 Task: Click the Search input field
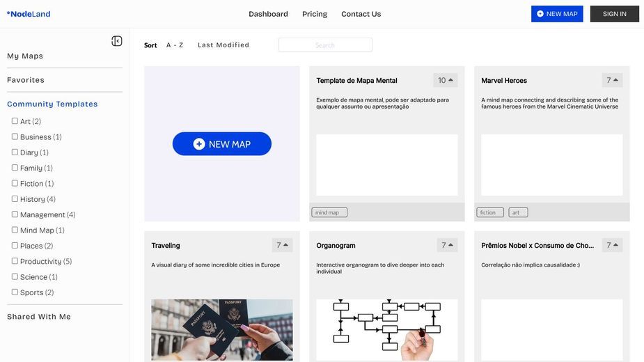tap(325, 45)
